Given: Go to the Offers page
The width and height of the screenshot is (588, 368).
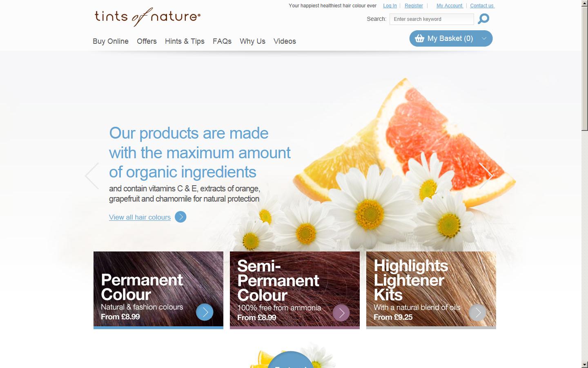Looking at the screenshot, I should click(147, 41).
